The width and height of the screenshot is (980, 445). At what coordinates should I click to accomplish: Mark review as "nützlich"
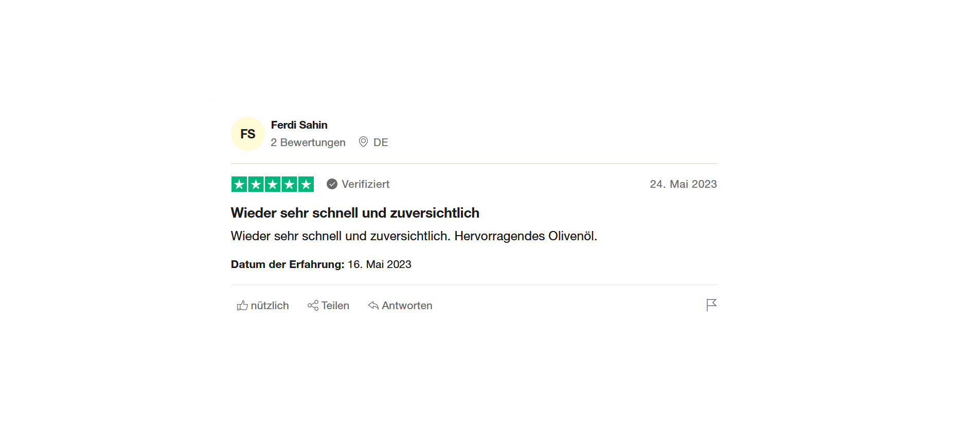click(x=270, y=306)
